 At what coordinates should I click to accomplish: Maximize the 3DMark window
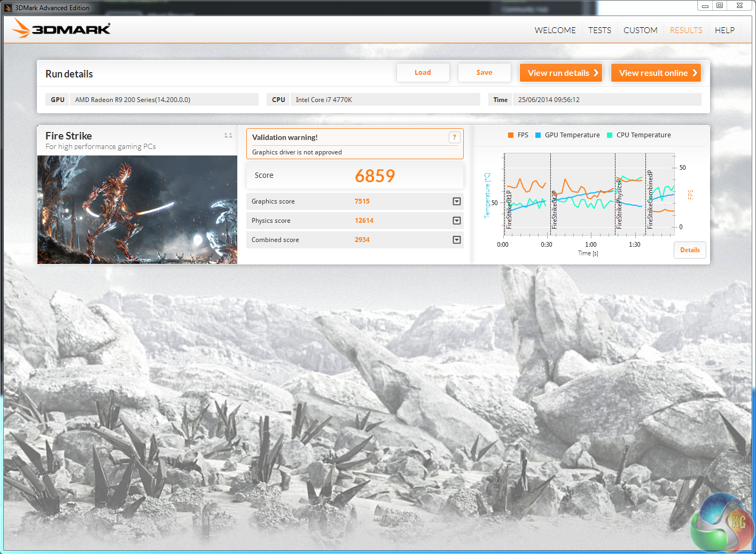pos(720,6)
